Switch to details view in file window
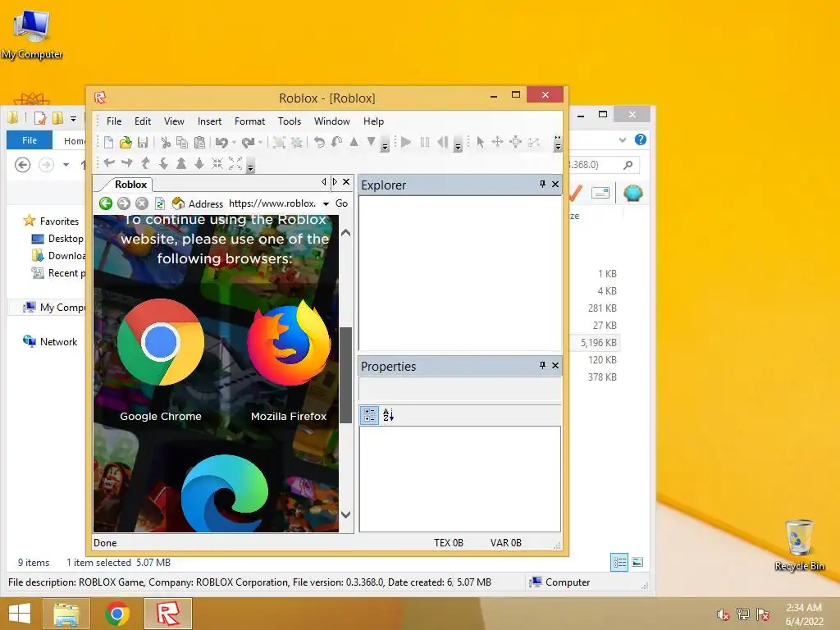Viewport: 840px width, 630px height. pos(619,562)
